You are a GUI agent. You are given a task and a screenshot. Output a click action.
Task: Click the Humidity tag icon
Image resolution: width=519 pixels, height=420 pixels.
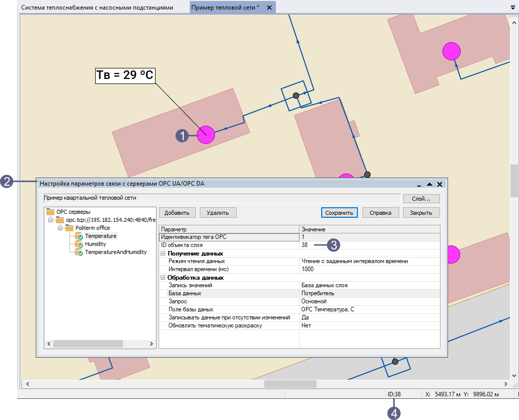pos(79,244)
